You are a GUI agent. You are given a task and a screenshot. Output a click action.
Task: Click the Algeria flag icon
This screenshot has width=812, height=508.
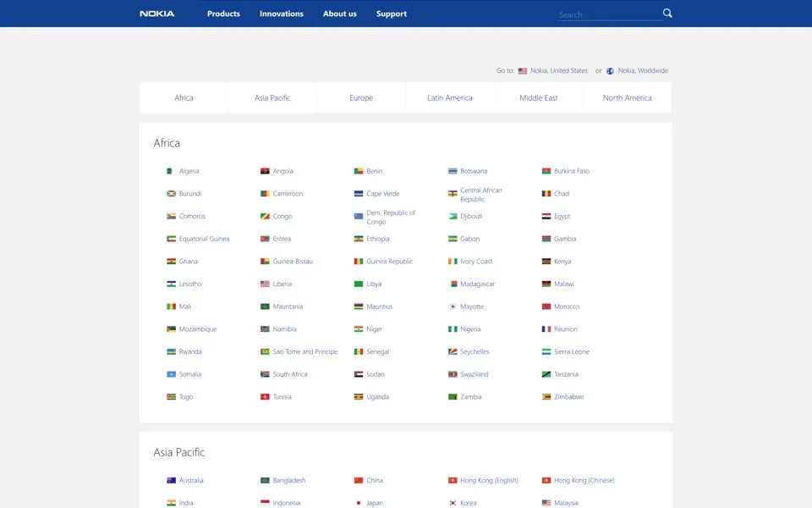pyautogui.click(x=171, y=171)
